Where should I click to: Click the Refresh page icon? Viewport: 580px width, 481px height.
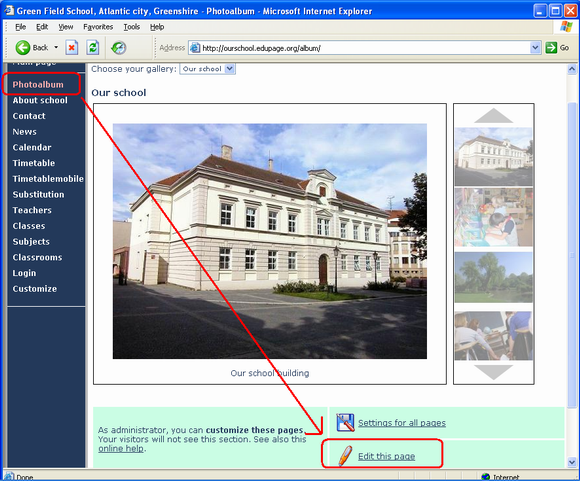click(x=93, y=48)
